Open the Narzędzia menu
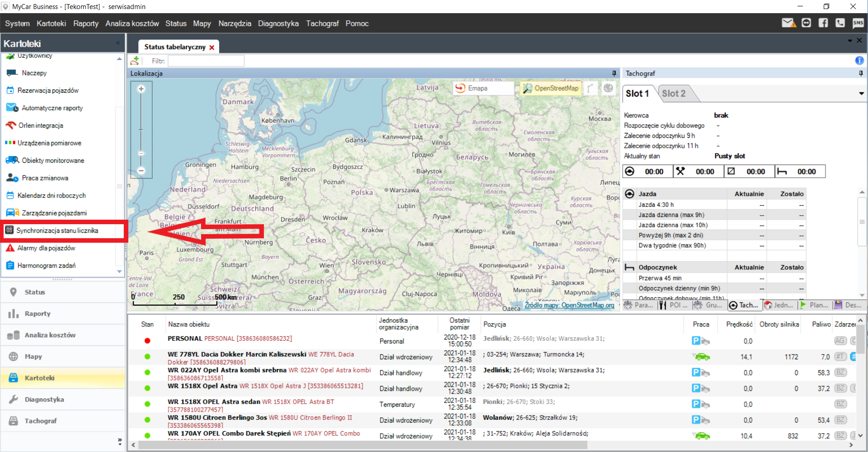868x452 pixels. pos(235,24)
